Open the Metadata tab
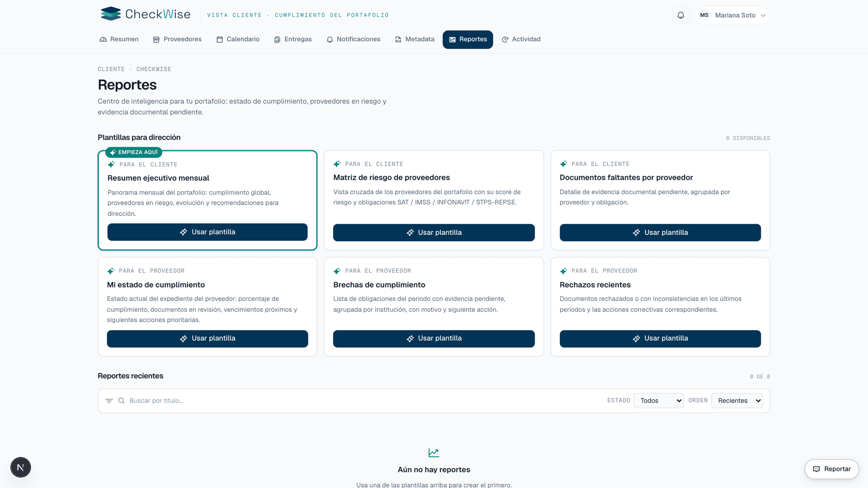Screen dimensions: 868x488 (414, 39)
